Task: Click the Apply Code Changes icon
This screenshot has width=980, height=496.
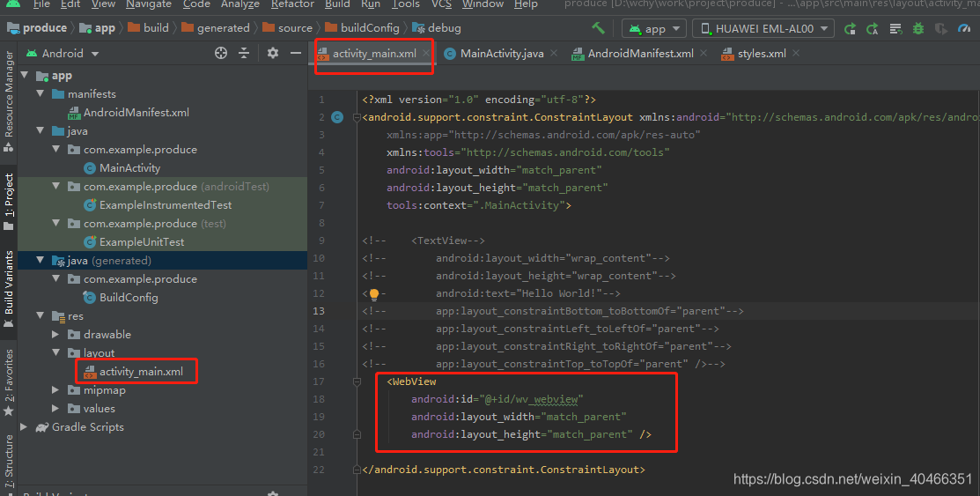Action: click(x=873, y=29)
